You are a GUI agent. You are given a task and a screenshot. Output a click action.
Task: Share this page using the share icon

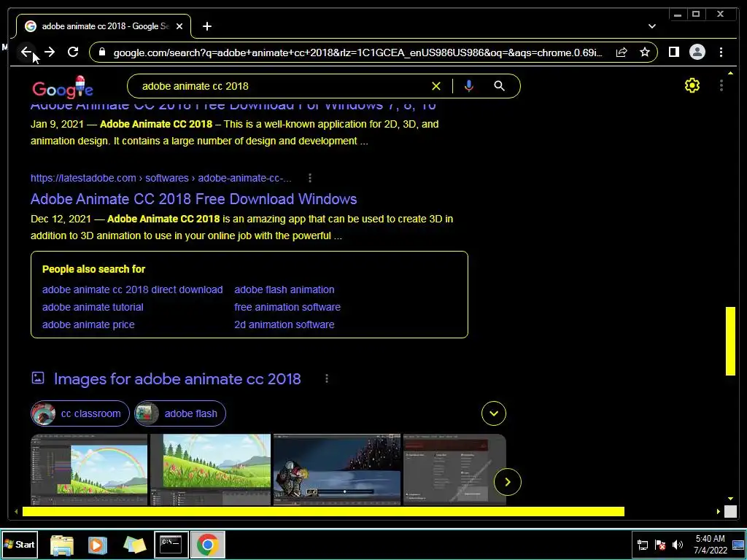[x=622, y=52]
